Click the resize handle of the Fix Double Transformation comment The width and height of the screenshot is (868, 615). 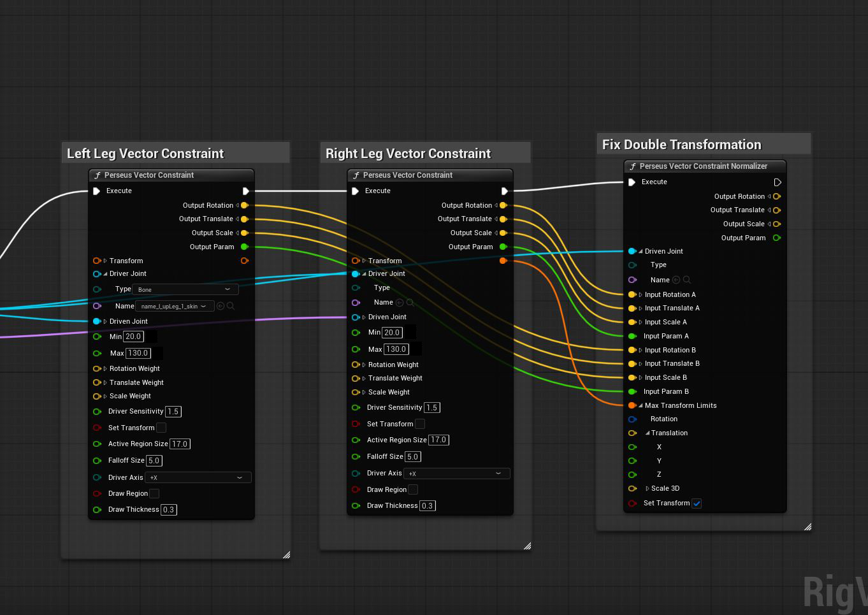pos(807,526)
